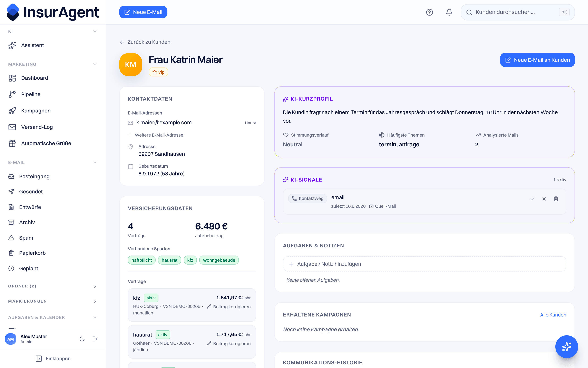This screenshot has width=588, height=368.
Task: Click Beitrag korrigieren for hausrat contract
Action: (x=229, y=343)
